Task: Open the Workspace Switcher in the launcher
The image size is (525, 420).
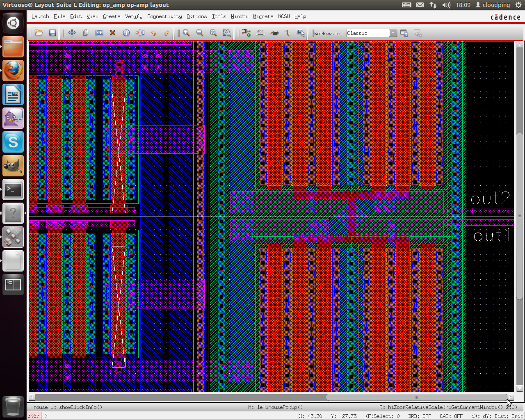Action: (x=13, y=285)
